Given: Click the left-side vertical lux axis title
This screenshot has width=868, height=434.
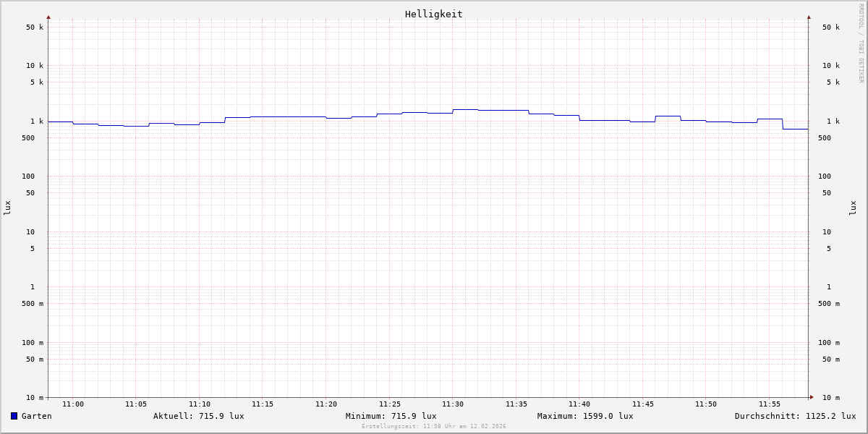Looking at the screenshot, I should 7,208.
